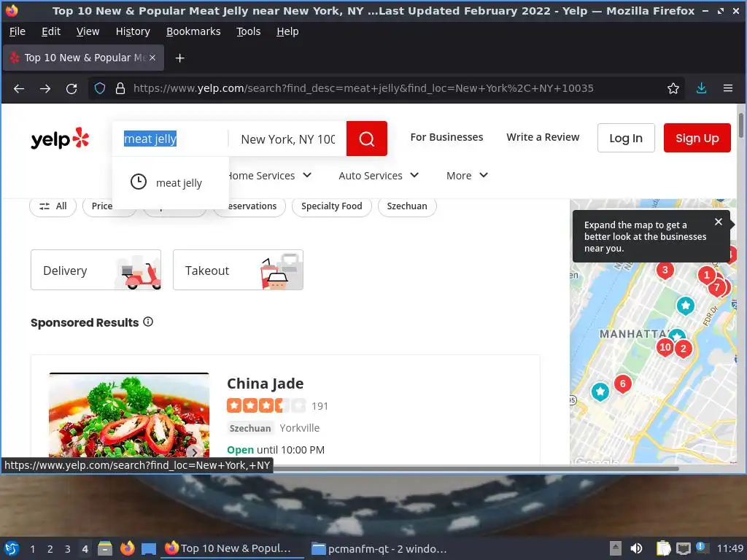Click the Sponsored Results info icon

point(148,322)
